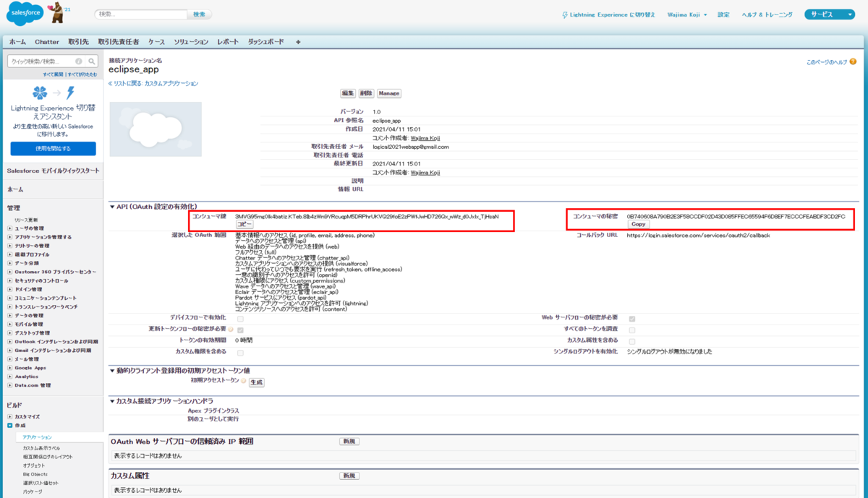Click the header 検索 button

pyautogui.click(x=199, y=14)
